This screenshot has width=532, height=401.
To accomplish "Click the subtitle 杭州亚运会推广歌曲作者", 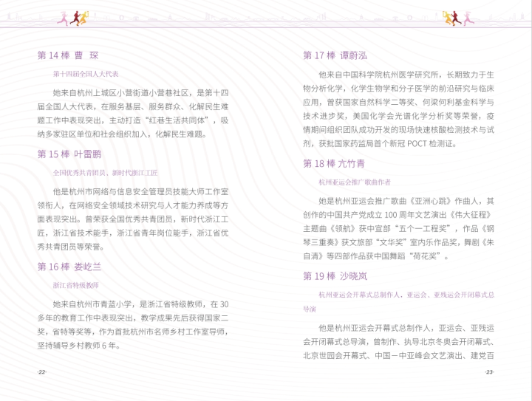I will coord(355,182).
